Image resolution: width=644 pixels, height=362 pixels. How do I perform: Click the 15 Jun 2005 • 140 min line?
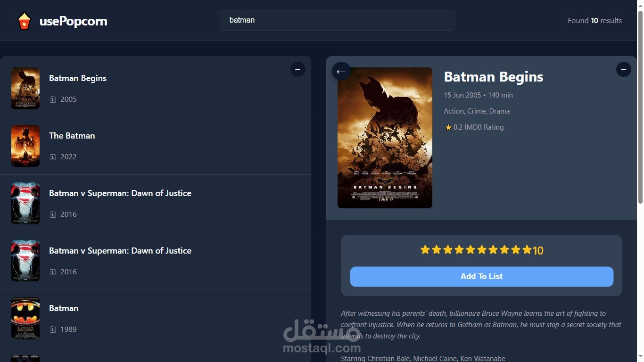pyautogui.click(x=478, y=95)
